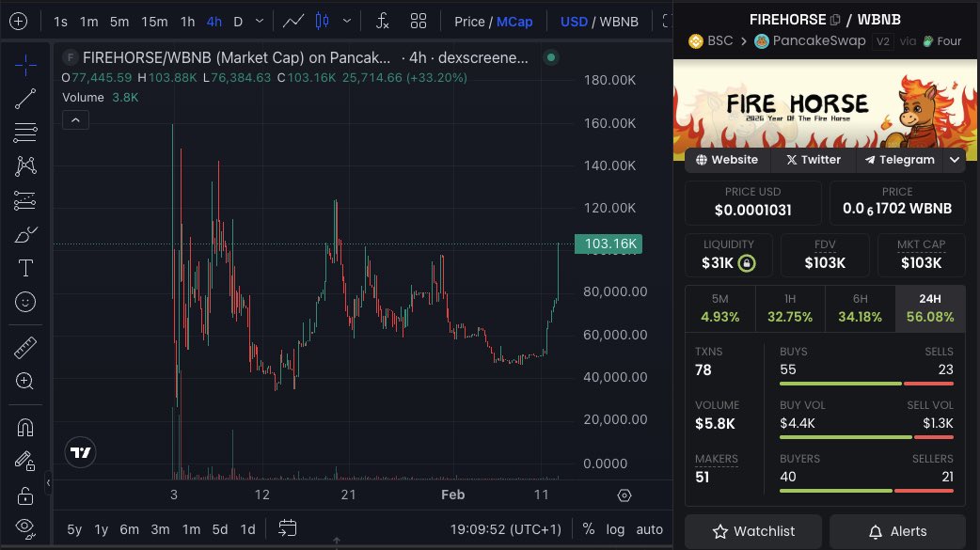Open price Alerts
This screenshot has width=980, height=550.
tap(897, 531)
